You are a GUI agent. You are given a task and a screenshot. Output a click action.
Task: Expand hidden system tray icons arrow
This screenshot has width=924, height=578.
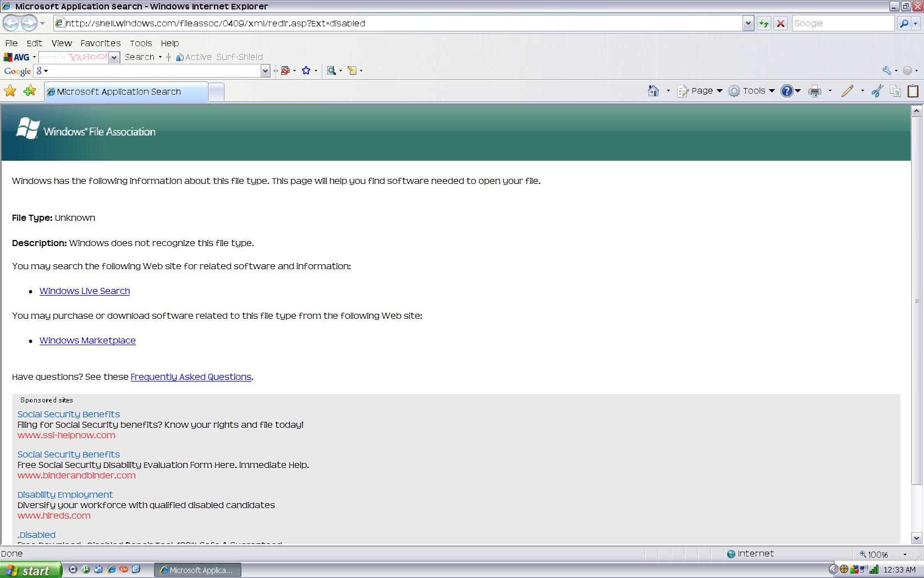[833, 570]
